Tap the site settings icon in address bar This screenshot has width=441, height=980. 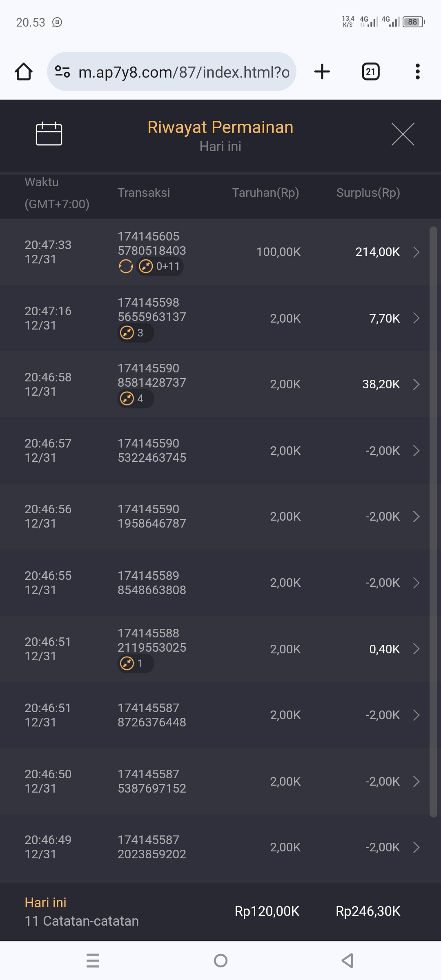[x=62, y=72]
